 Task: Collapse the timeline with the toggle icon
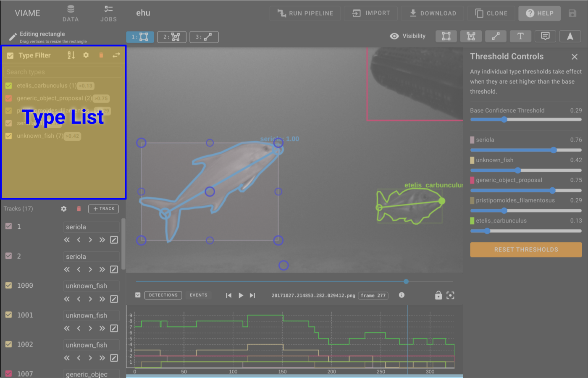pyautogui.click(x=138, y=295)
